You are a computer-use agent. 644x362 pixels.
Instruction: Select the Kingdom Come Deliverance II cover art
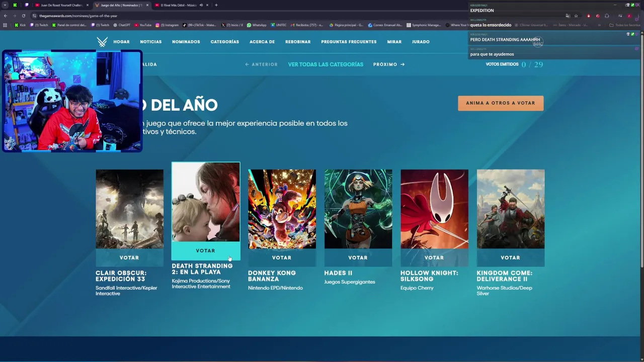[511, 209]
